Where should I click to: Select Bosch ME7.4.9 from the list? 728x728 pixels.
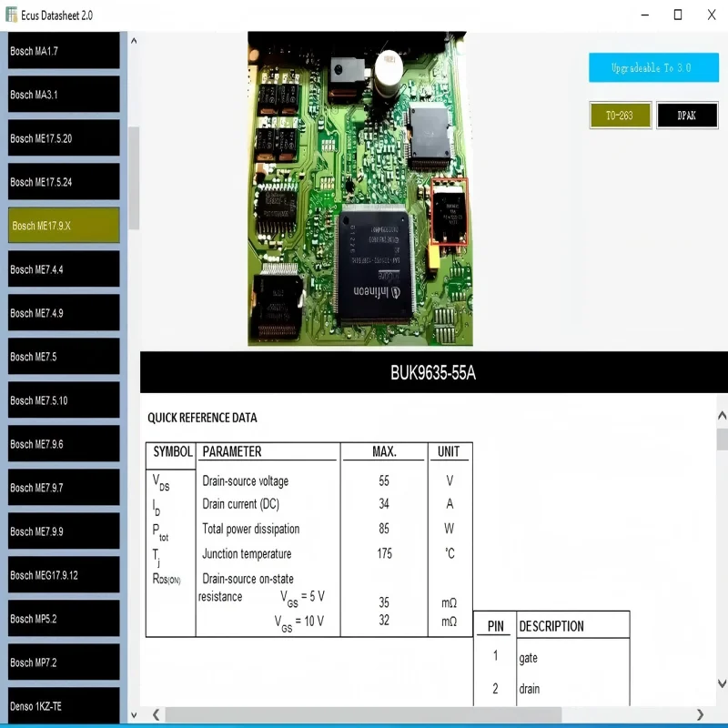pos(63,312)
